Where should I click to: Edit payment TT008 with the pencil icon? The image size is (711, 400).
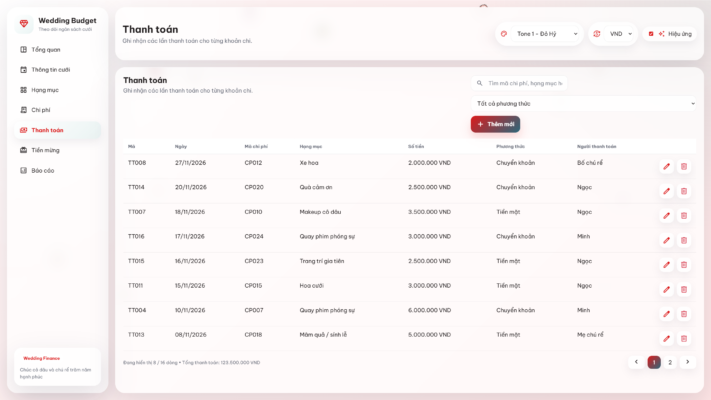666,167
